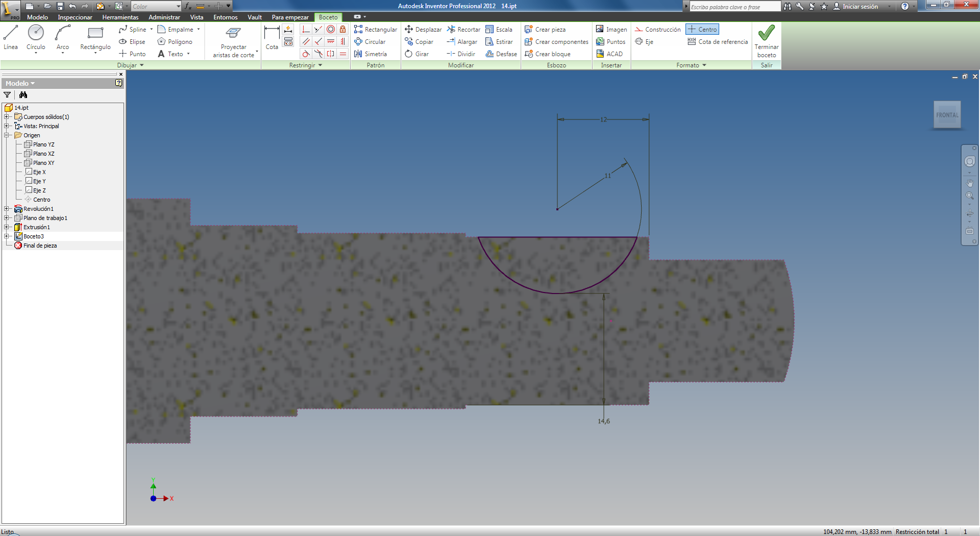This screenshot has height=536, width=980.
Task: Toggle Eje centerline format
Action: point(644,42)
